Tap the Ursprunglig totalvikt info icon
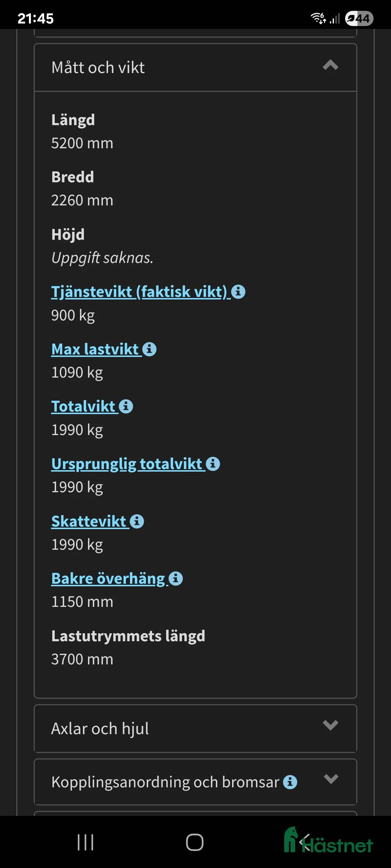391x868 pixels. pyautogui.click(x=213, y=463)
